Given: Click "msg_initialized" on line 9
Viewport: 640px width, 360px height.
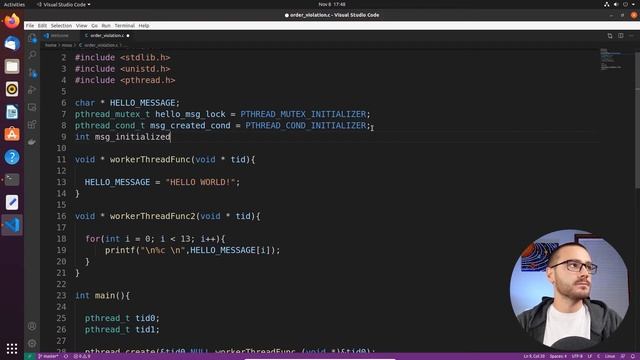Looking at the screenshot, I should [x=133, y=137].
